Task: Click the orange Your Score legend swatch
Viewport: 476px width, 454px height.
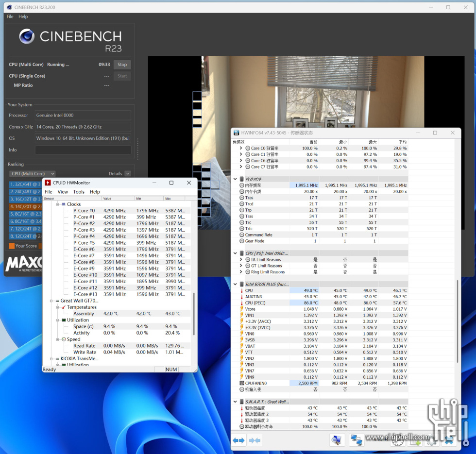Action: (x=12, y=246)
